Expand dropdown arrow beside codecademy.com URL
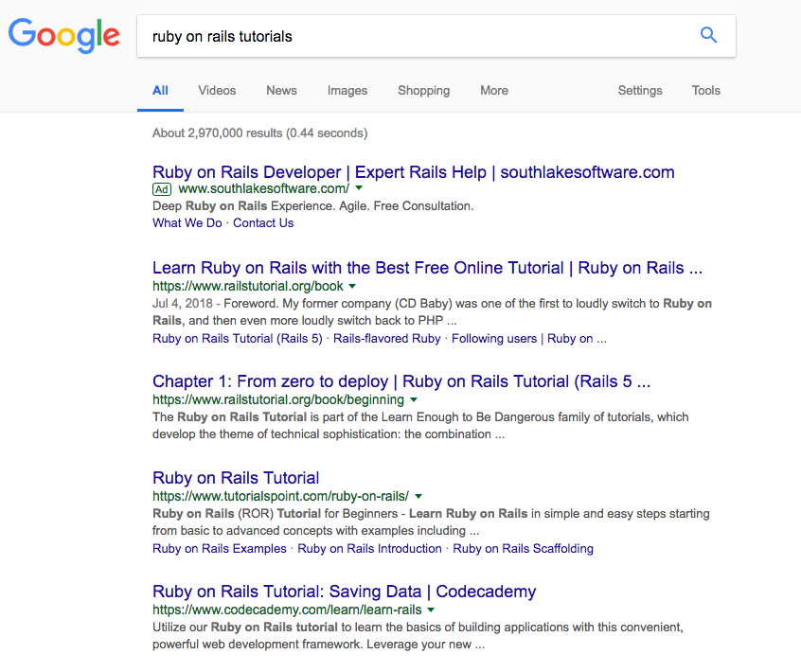Viewport: 801px width, 672px height. pyautogui.click(x=431, y=610)
